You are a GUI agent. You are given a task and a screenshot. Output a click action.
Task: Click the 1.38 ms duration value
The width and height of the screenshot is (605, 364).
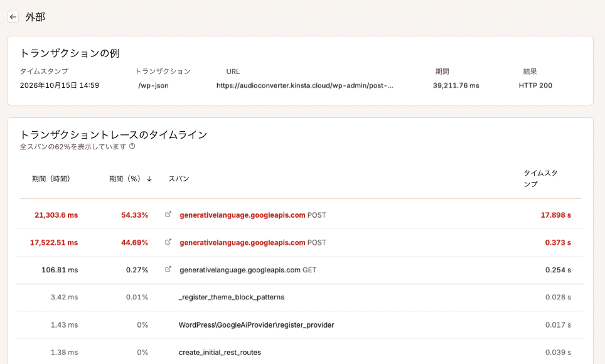65,353
